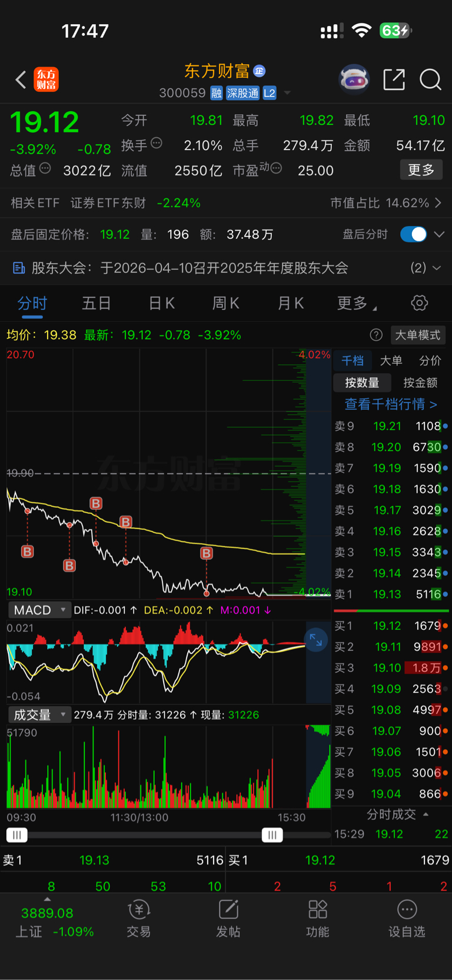Tap the 融 margin trading badge
This screenshot has width=452, height=980.
coord(217,93)
